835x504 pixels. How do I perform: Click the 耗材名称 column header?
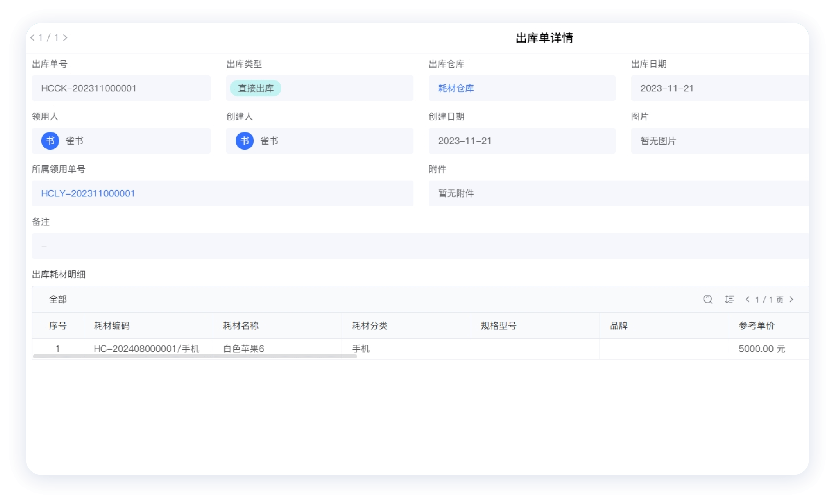click(x=277, y=326)
